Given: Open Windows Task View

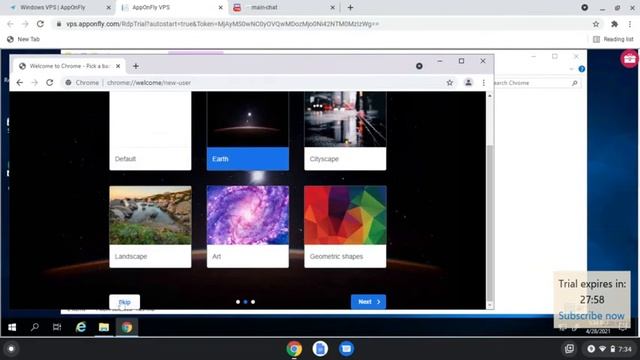Looking at the screenshot, I should coord(57,327).
